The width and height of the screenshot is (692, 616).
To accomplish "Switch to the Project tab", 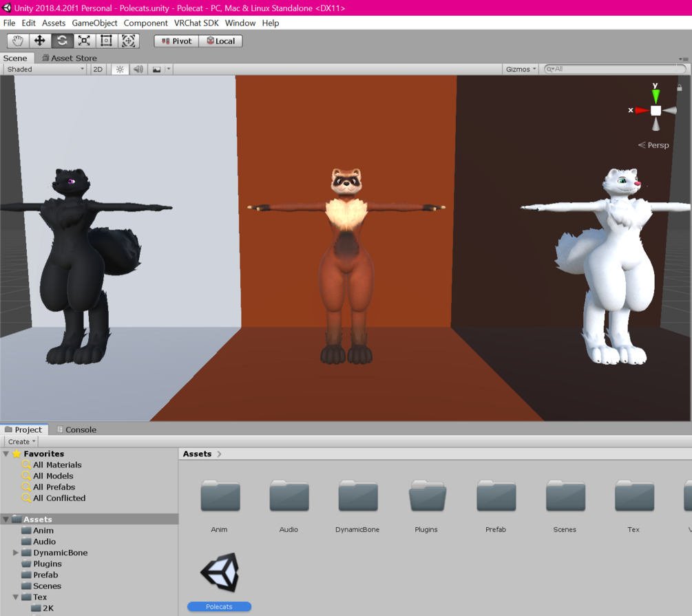I will pyautogui.click(x=24, y=429).
